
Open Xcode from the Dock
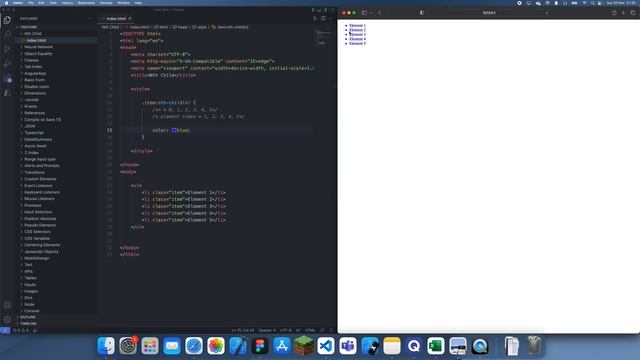pos(238,346)
